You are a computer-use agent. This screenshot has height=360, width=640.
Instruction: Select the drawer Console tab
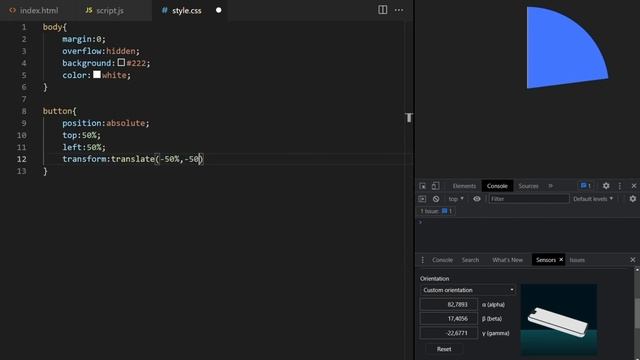click(442, 260)
